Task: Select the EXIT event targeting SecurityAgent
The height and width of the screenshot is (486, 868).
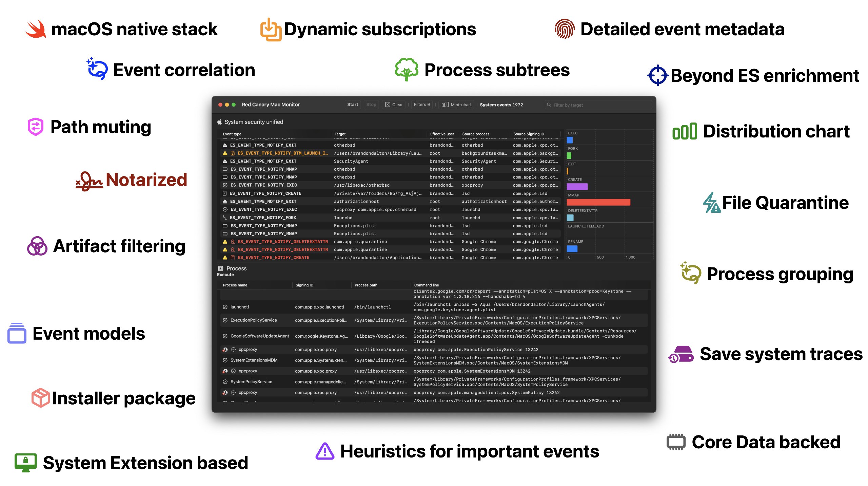Action: [390, 161]
